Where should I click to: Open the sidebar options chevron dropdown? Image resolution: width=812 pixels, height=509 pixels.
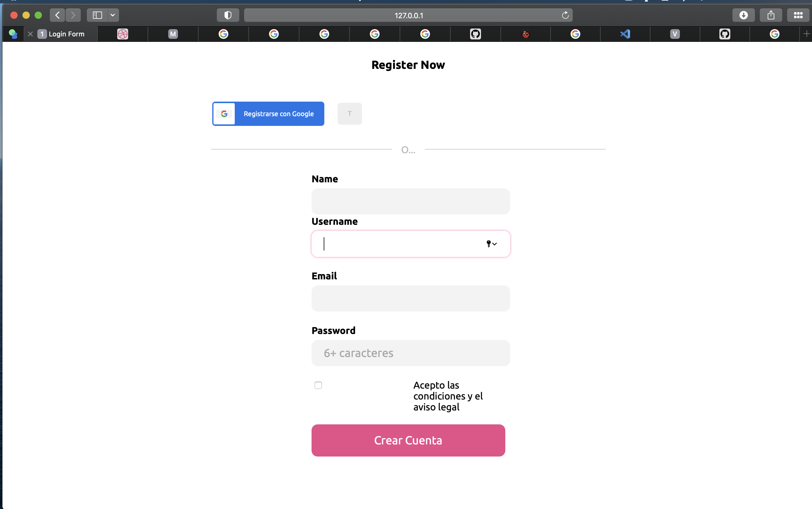coord(113,15)
